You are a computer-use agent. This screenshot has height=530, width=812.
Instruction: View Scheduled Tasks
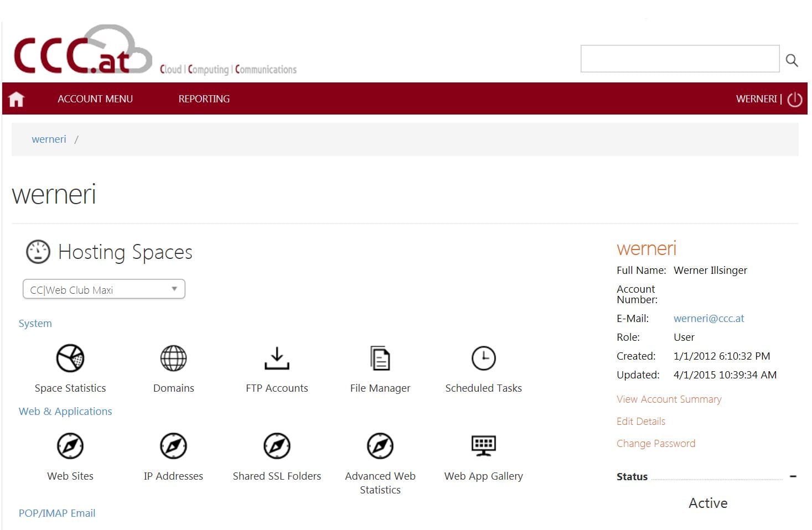click(x=483, y=368)
